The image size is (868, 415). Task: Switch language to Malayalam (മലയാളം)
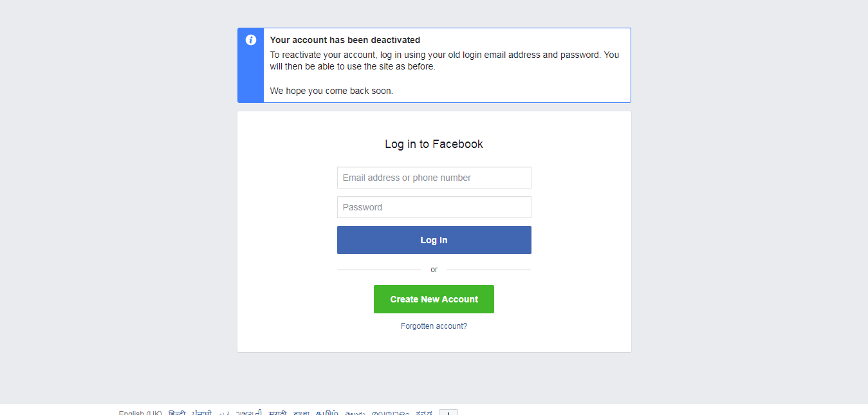[391, 412]
